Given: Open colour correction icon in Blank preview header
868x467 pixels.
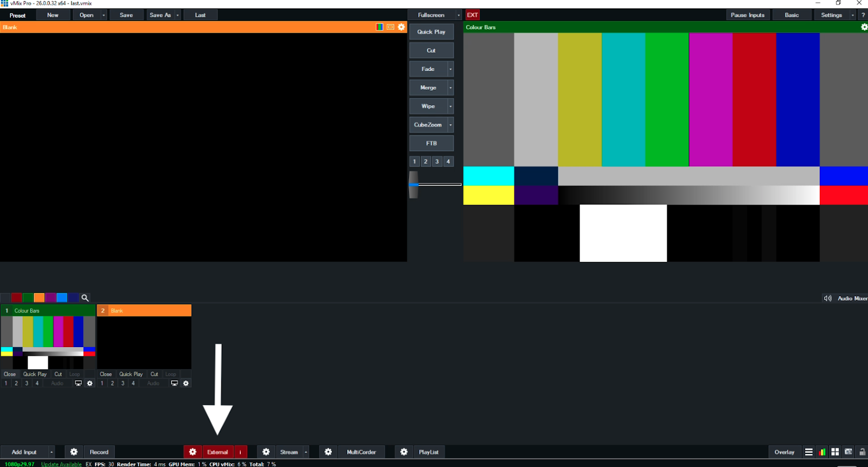Looking at the screenshot, I should [380, 27].
